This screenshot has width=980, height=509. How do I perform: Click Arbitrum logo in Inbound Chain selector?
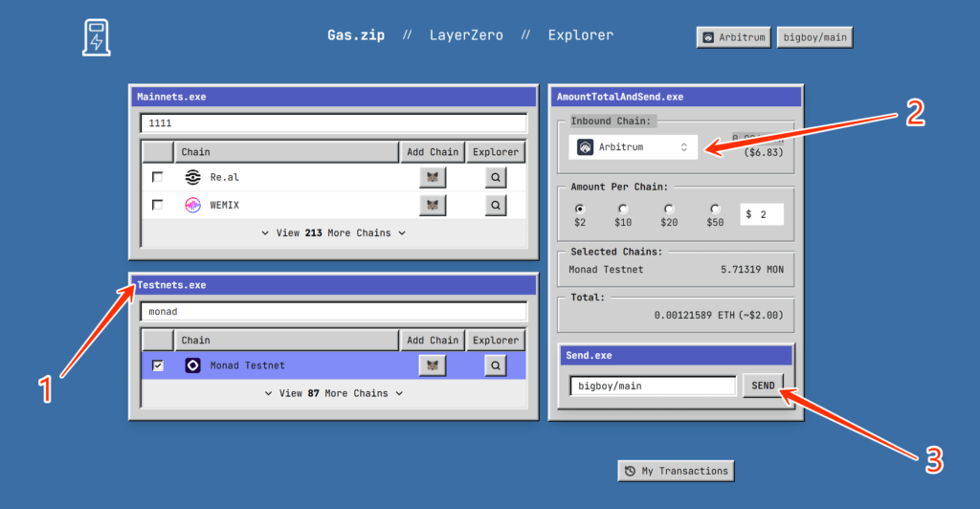point(585,146)
